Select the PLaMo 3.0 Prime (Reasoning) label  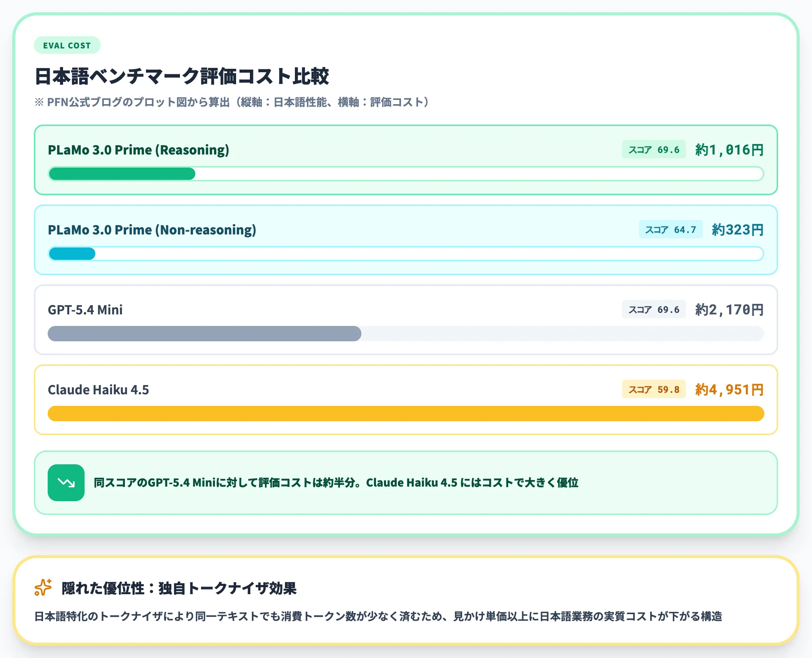[138, 150]
